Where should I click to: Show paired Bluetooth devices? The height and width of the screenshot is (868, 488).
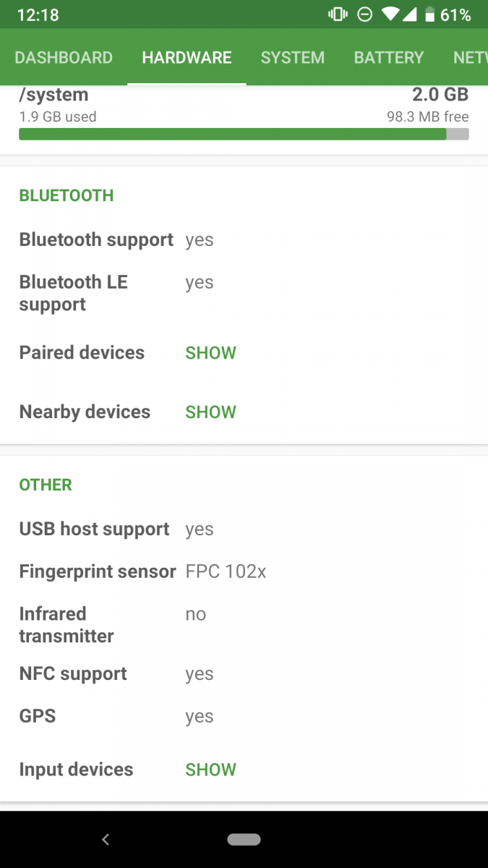210,353
